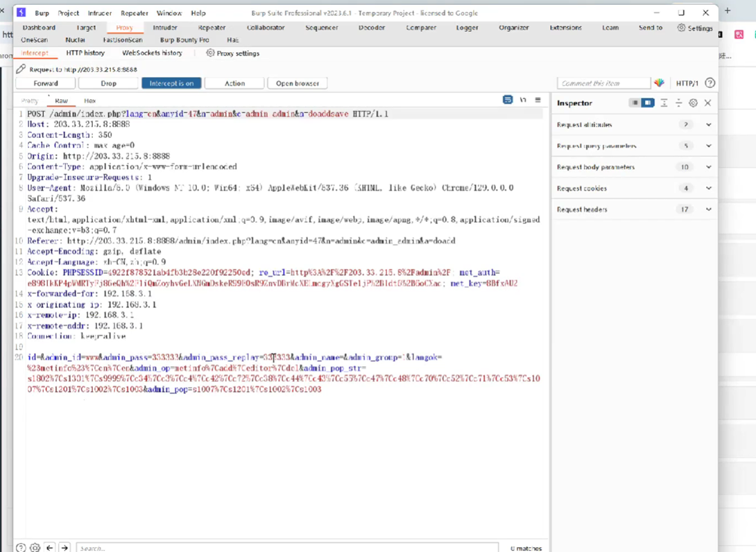Image resolution: width=756 pixels, height=552 pixels.
Task: Switch to WebSockets history sub-tab
Action: (x=153, y=53)
